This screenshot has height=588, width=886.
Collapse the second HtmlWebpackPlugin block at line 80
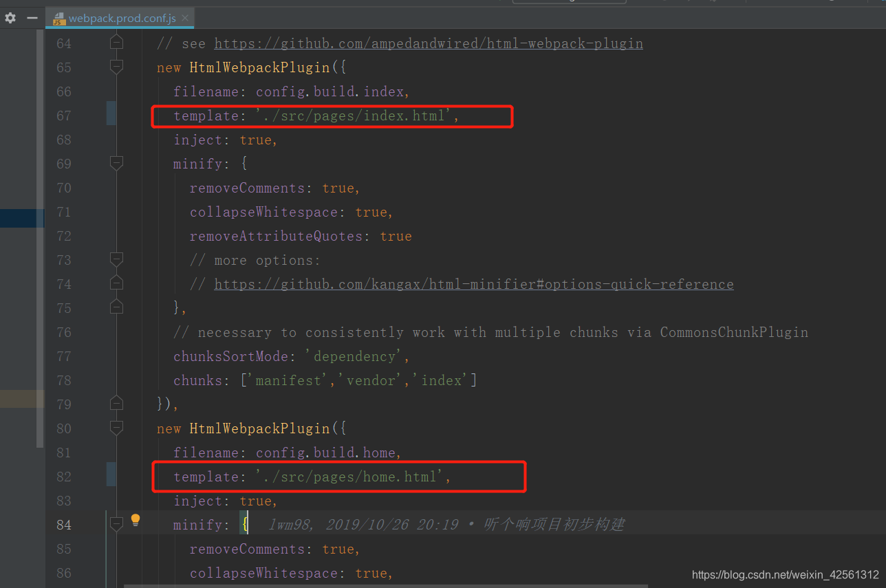point(116,428)
